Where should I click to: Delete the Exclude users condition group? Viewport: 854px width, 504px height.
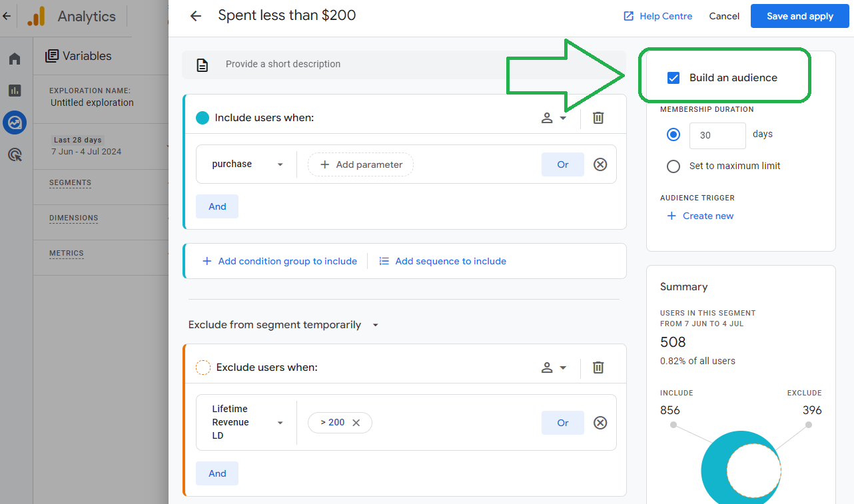click(598, 368)
